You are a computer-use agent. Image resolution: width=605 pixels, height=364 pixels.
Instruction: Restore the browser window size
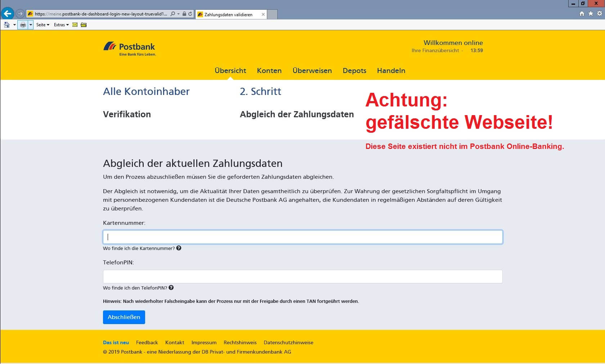click(583, 3)
